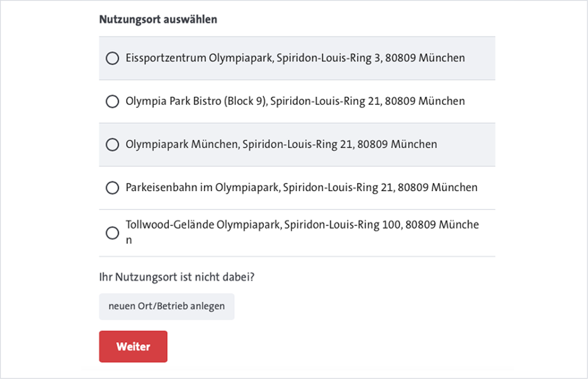Screen dimensions: 588x379
Task: Click the Weiter button
Action: pyautogui.click(x=133, y=346)
